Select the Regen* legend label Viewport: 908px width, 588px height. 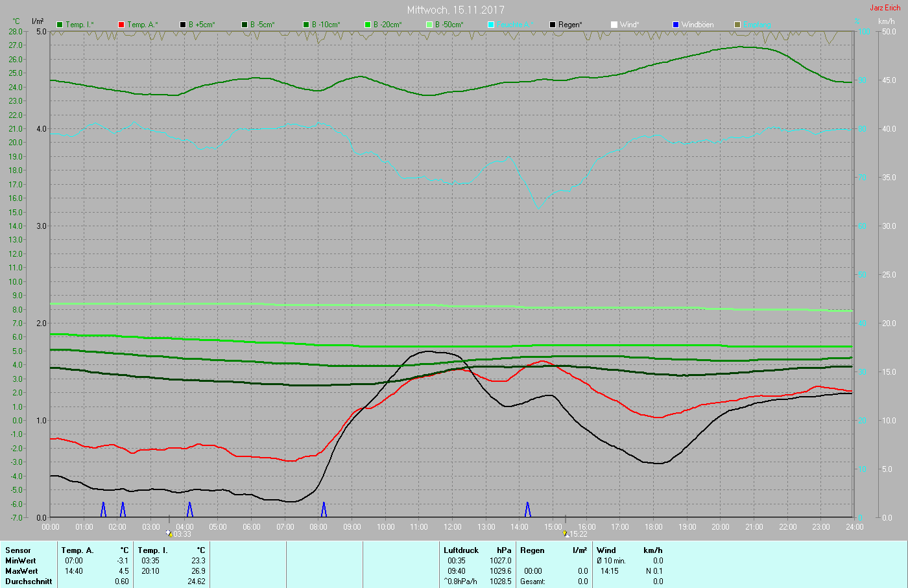point(571,25)
